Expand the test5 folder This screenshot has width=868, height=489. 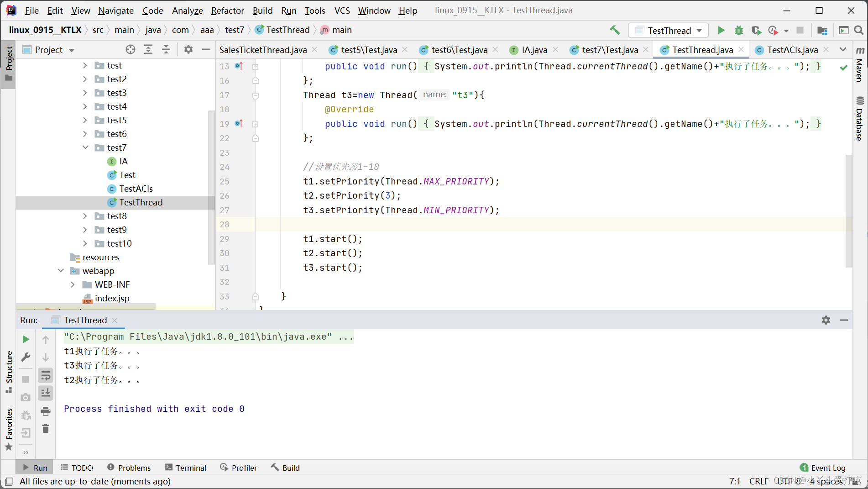[x=85, y=120]
